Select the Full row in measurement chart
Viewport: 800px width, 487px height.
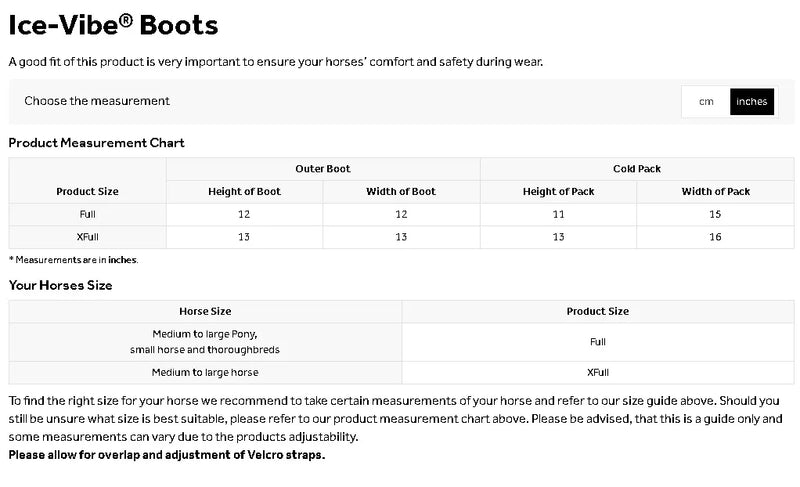(x=88, y=214)
